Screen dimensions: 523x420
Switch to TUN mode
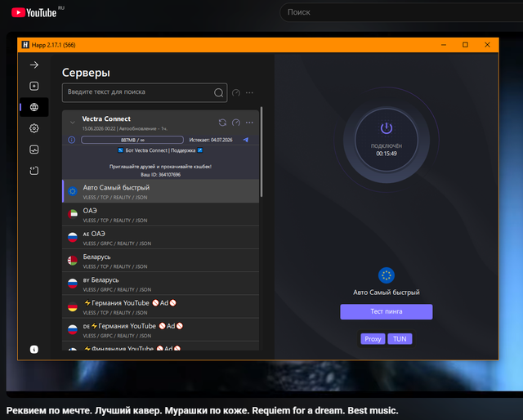click(400, 339)
